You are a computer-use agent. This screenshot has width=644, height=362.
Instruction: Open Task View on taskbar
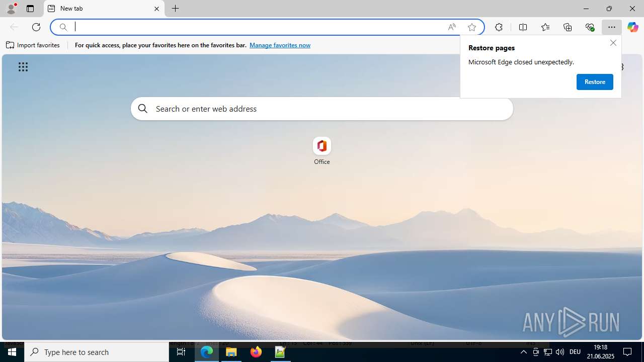(x=181, y=352)
